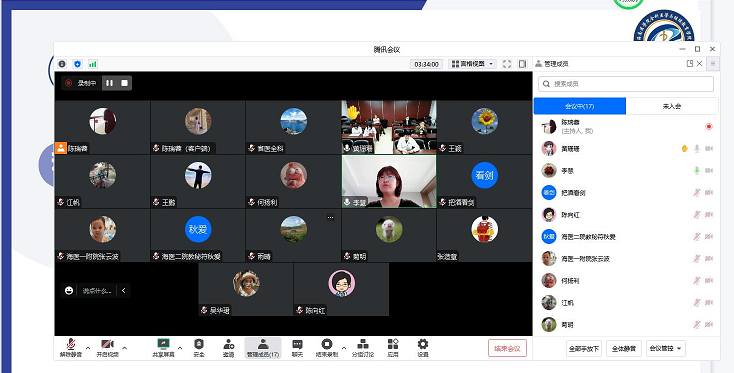734x373 pixels.
Task: Open the 会议管控 dropdown
Action: point(666,348)
